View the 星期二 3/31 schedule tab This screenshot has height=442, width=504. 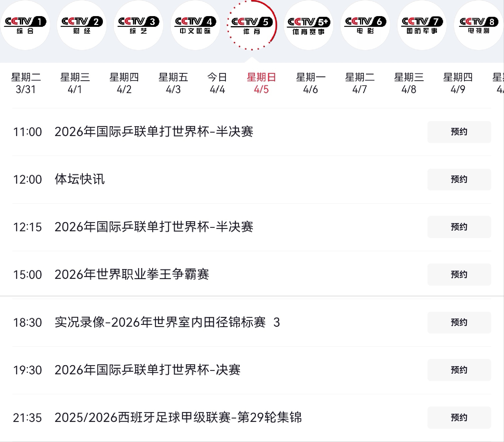[x=26, y=83]
